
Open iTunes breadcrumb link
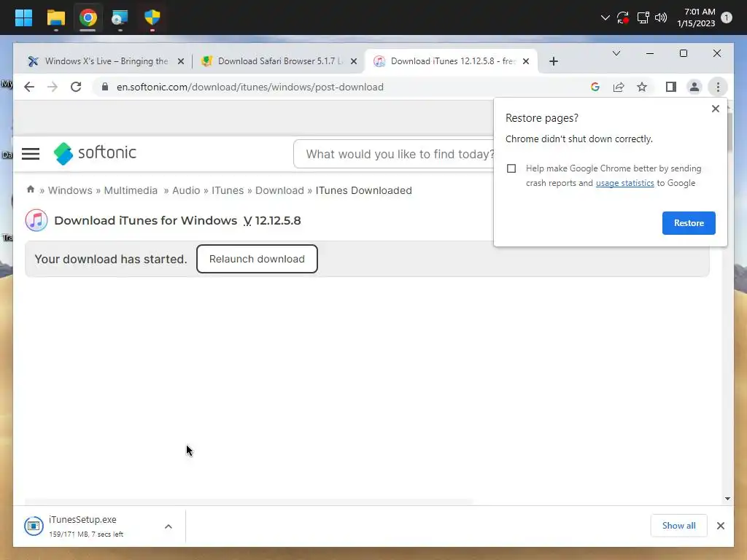(228, 190)
